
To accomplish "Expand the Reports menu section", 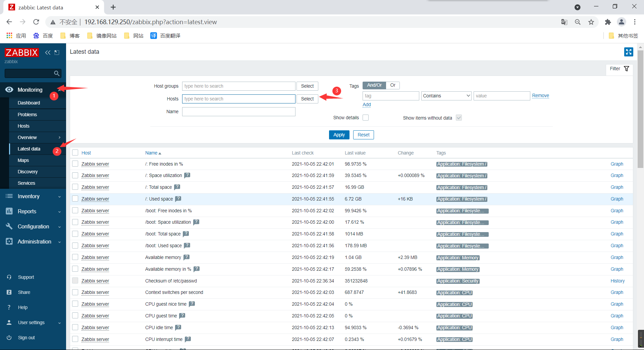I will pos(33,212).
